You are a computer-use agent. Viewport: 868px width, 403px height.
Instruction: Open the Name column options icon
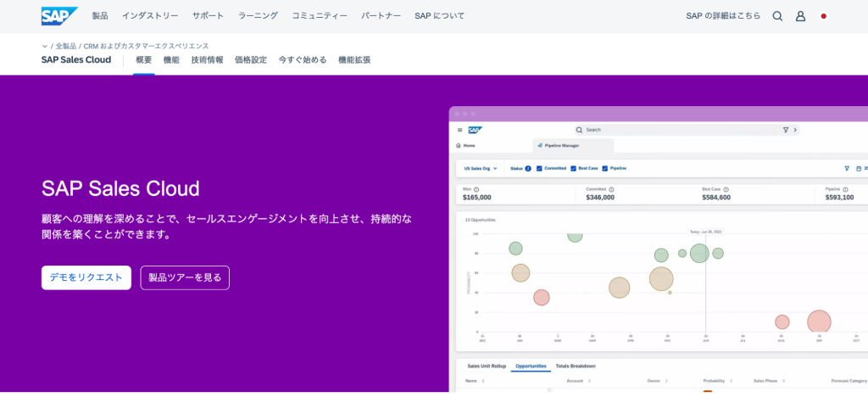(x=483, y=382)
